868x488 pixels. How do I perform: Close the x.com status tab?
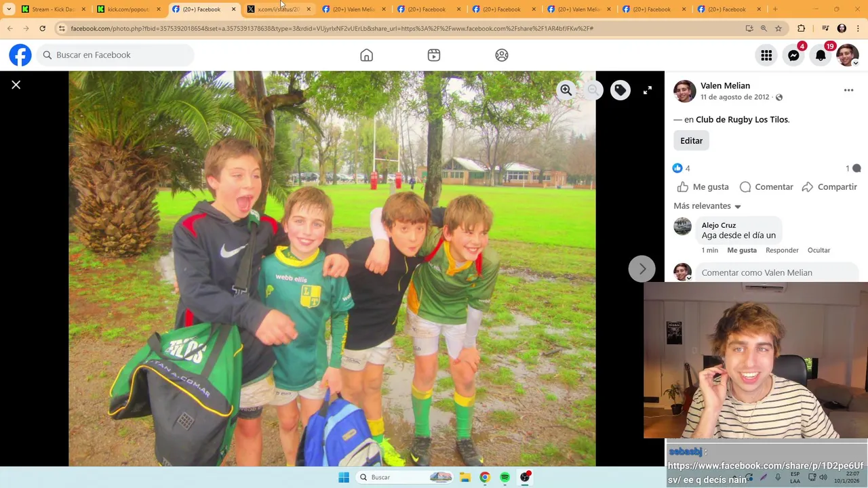tap(309, 9)
